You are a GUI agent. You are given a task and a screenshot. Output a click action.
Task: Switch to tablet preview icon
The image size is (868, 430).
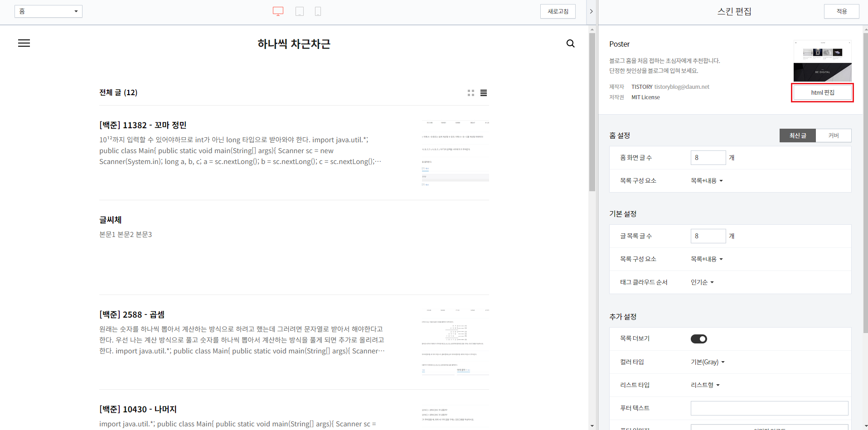[300, 11]
